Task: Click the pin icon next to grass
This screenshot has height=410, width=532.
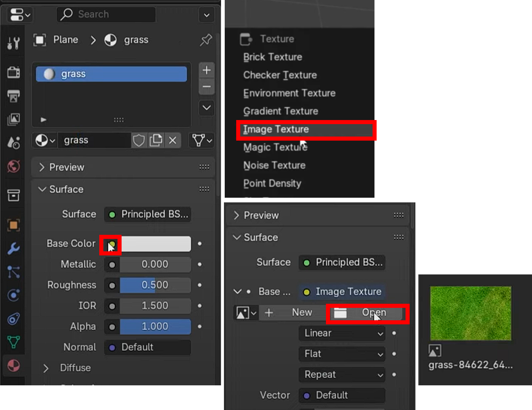Action: 206,40
